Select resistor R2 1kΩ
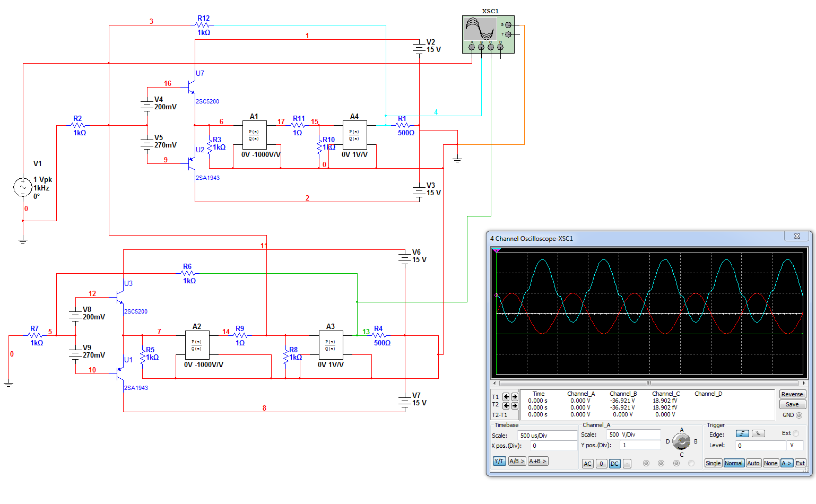Image resolution: width=816 pixels, height=504 pixels. 78,125
